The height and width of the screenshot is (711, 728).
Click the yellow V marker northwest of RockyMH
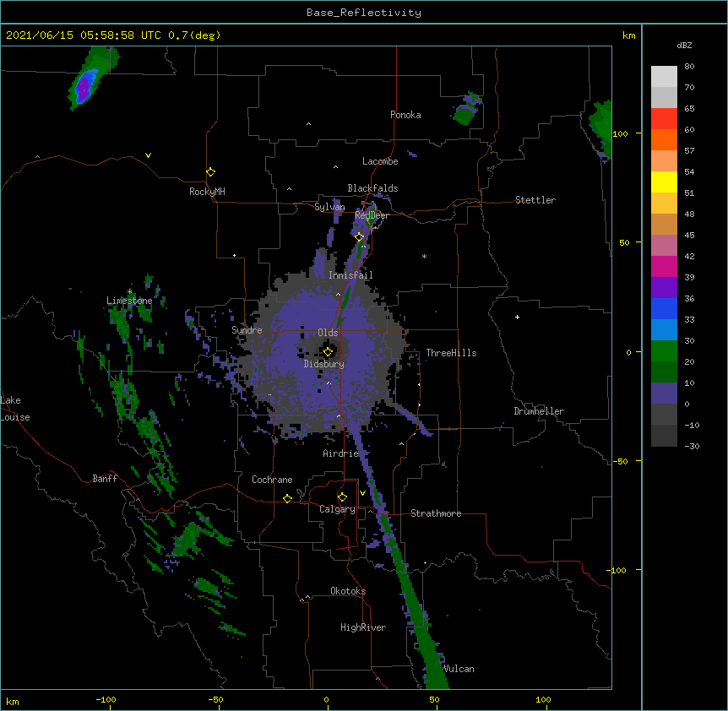(148, 155)
